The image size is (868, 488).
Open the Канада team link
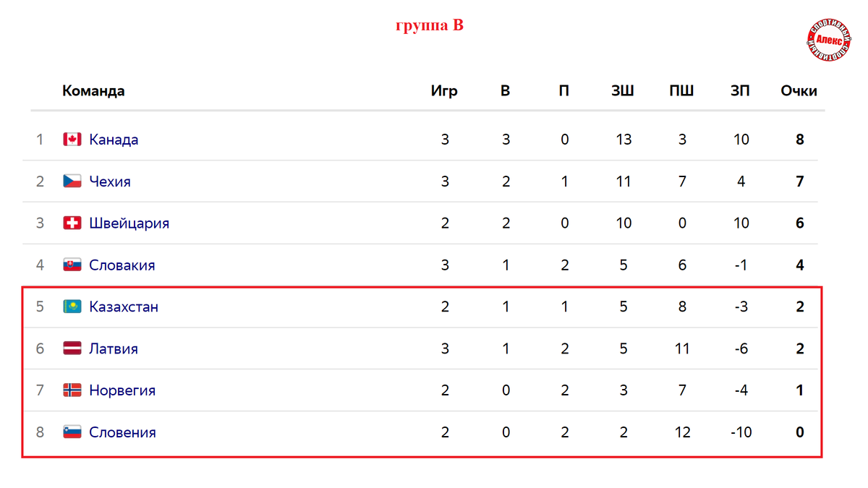[x=114, y=140]
